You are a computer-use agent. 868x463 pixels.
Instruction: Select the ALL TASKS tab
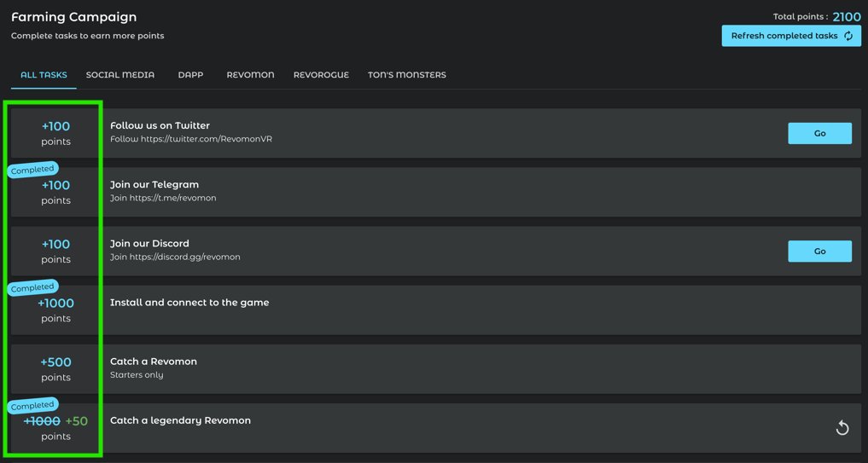(44, 75)
